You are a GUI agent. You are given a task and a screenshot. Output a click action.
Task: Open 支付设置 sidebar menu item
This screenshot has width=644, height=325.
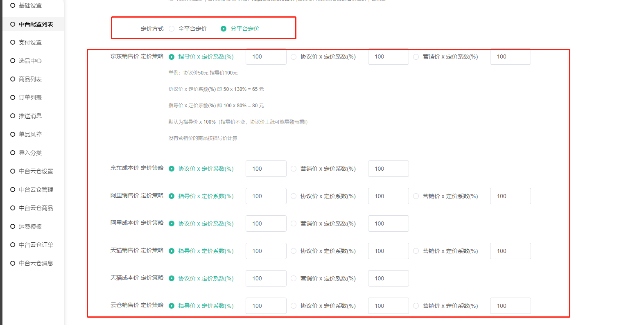click(30, 42)
